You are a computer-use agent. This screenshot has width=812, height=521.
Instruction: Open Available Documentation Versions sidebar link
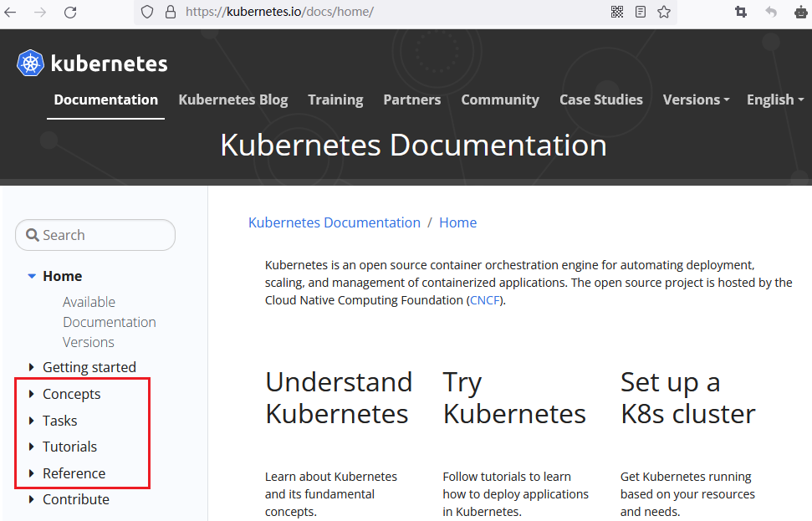click(110, 322)
